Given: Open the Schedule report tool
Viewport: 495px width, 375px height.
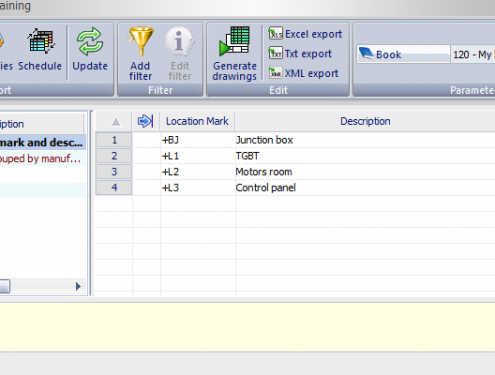Looking at the screenshot, I should coord(40,49).
